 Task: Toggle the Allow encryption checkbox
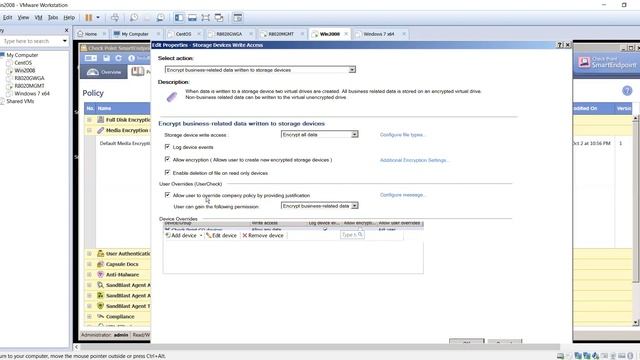click(x=167, y=159)
